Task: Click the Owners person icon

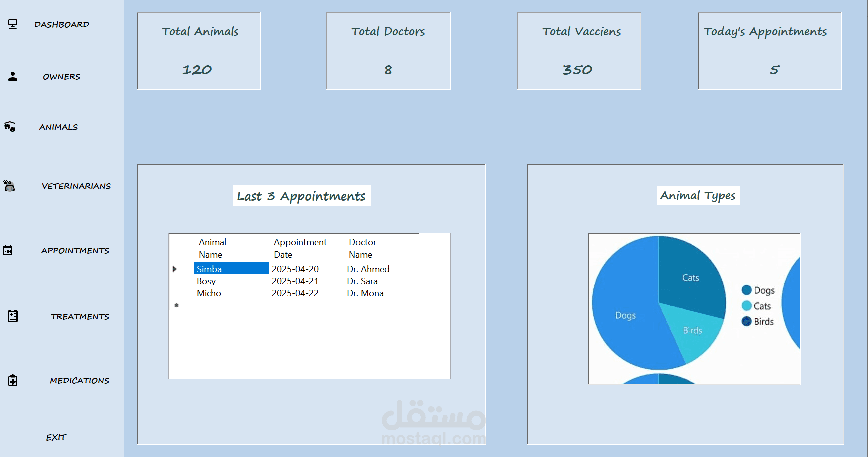Action: [13, 76]
